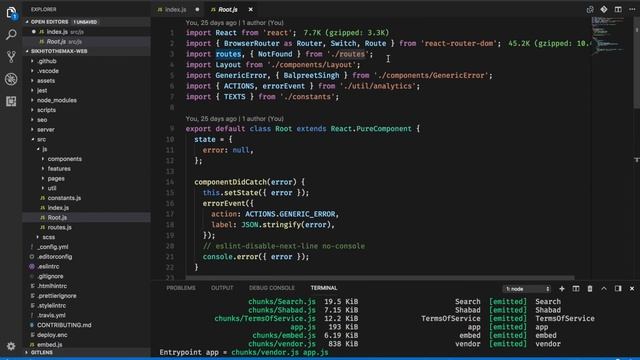Viewport: 640px width, 360px height.
Task: Expand the server folder
Action: point(45,129)
